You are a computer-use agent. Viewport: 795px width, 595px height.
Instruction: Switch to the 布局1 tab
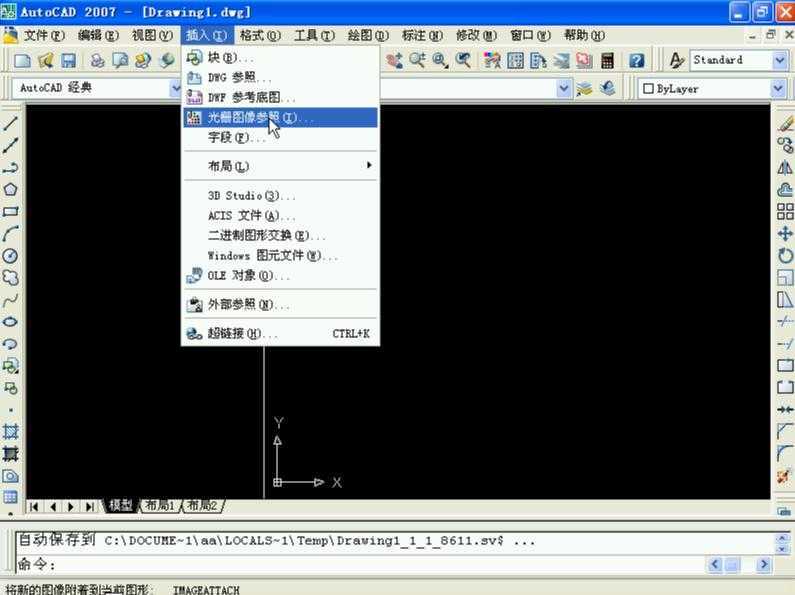point(159,505)
